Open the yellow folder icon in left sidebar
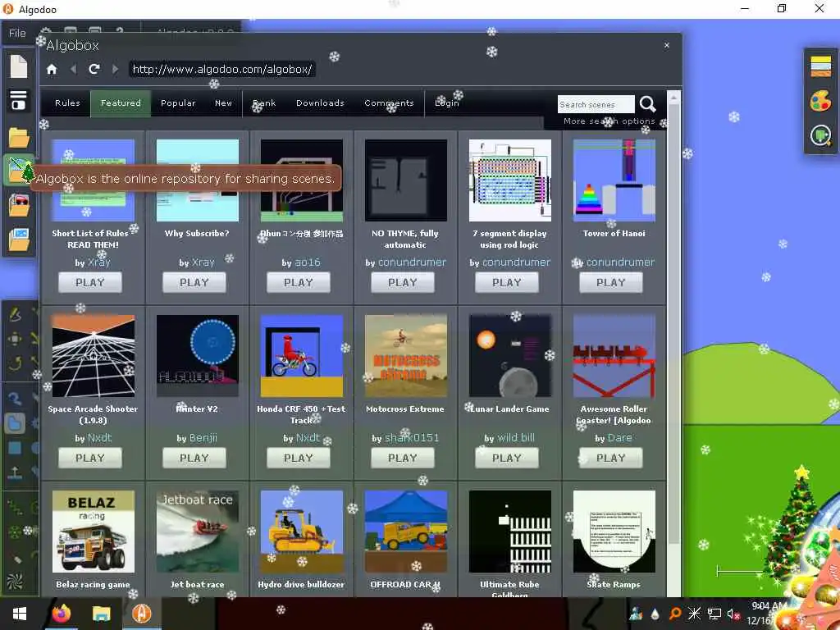840x630 pixels. click(x=19, y=138)
